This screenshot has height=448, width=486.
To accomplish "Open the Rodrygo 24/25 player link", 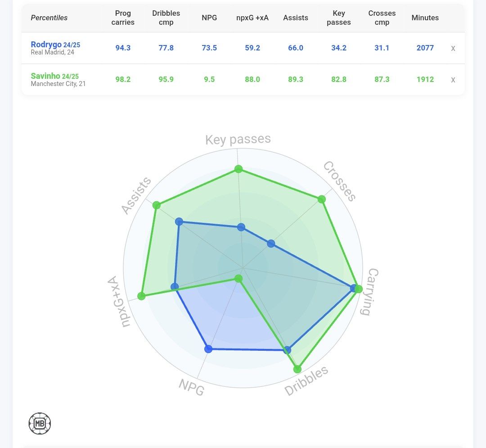I will [55, 45].
